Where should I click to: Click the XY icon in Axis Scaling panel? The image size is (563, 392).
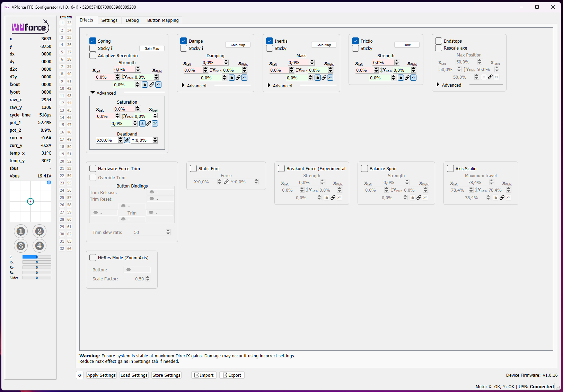pyautogui.click(x=508, y=198)
